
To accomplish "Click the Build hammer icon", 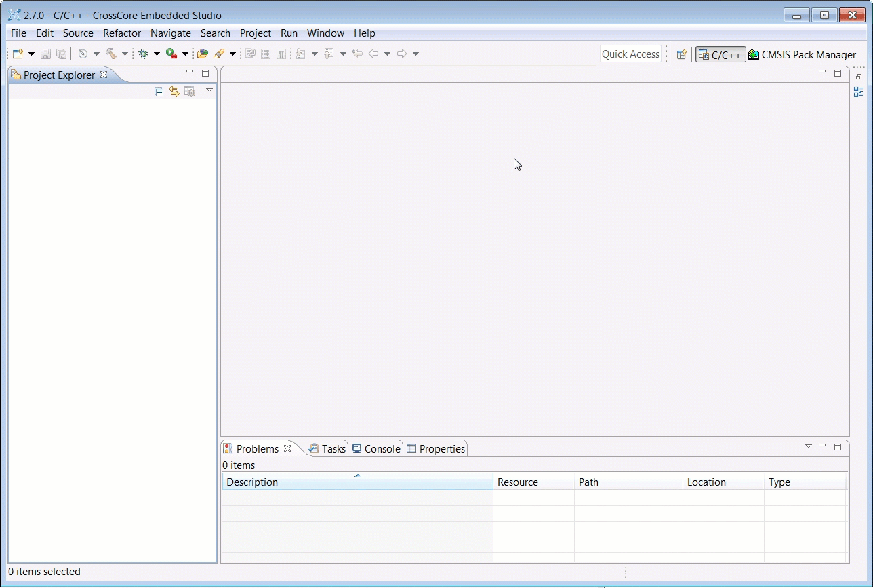I will [111, 54].
